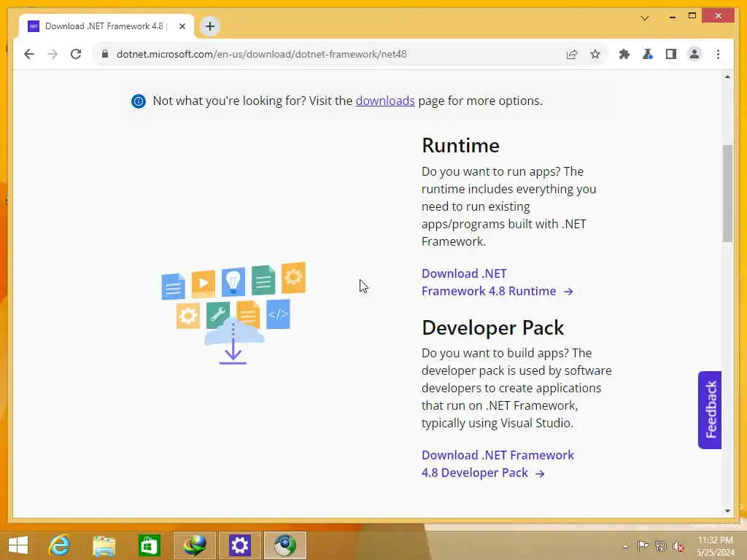
Task: Select the Download .NET Framework 4.8 tab
Action: tap(107, 26)
